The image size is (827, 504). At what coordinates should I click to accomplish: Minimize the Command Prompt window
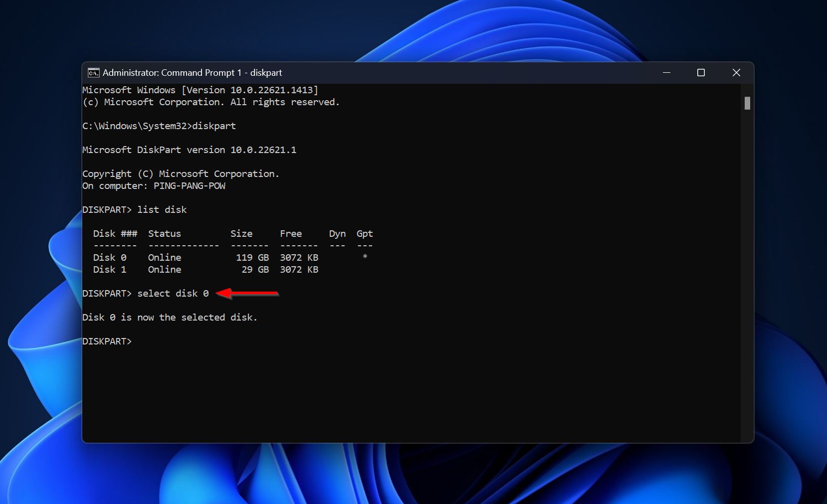pyautogui.click(x=666, y=73)
